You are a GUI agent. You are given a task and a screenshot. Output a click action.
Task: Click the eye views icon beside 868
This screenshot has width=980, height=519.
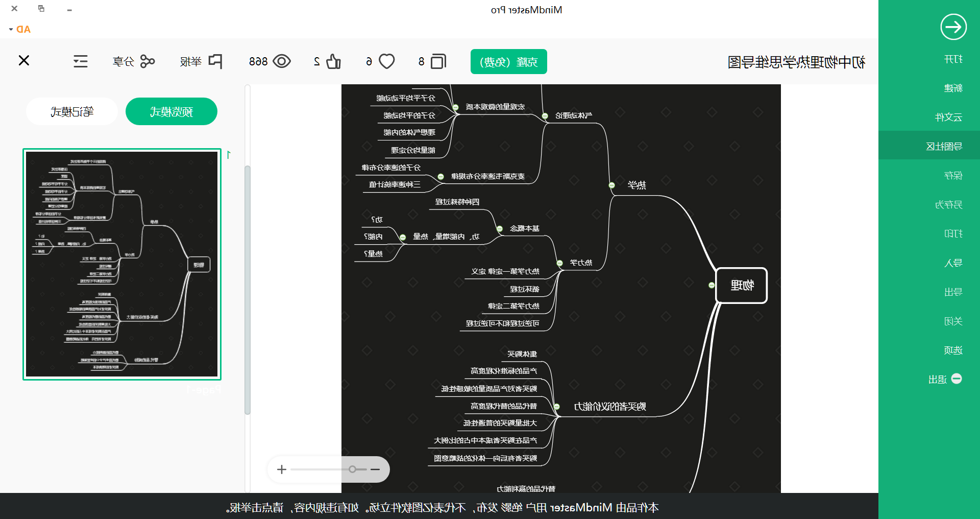[x=282, y=61]
